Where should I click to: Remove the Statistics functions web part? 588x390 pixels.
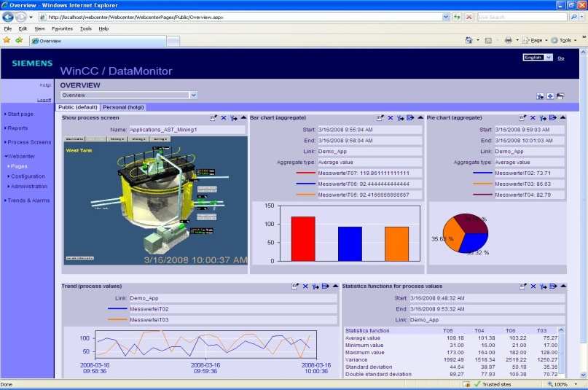click(x=533, y=286)
